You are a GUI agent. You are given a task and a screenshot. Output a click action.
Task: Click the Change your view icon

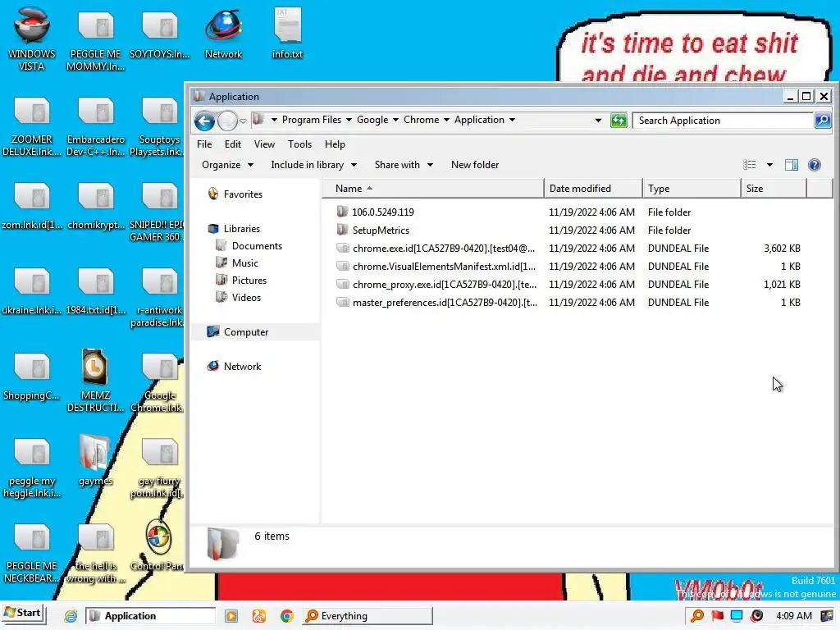[750, 165]
